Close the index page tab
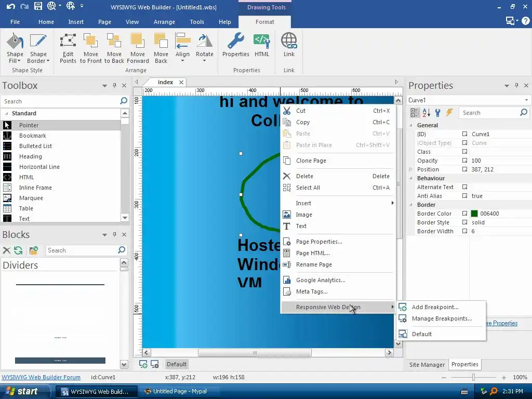The width and height of the screenshot is (532, 399). pos(181,83)
